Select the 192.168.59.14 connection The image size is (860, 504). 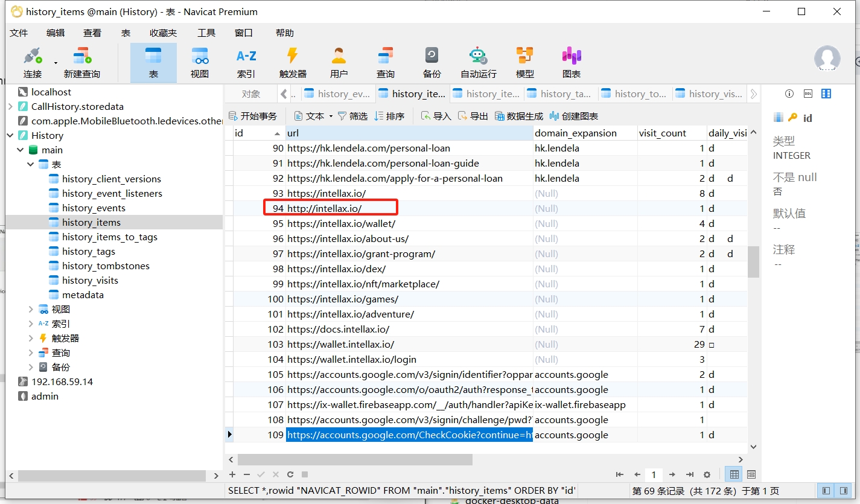tap(62, 381)
